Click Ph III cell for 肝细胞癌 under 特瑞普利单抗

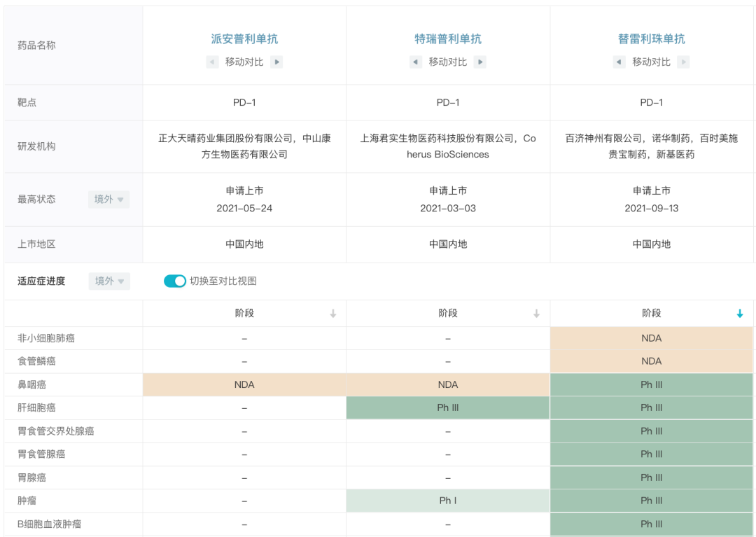coord(448,407)
